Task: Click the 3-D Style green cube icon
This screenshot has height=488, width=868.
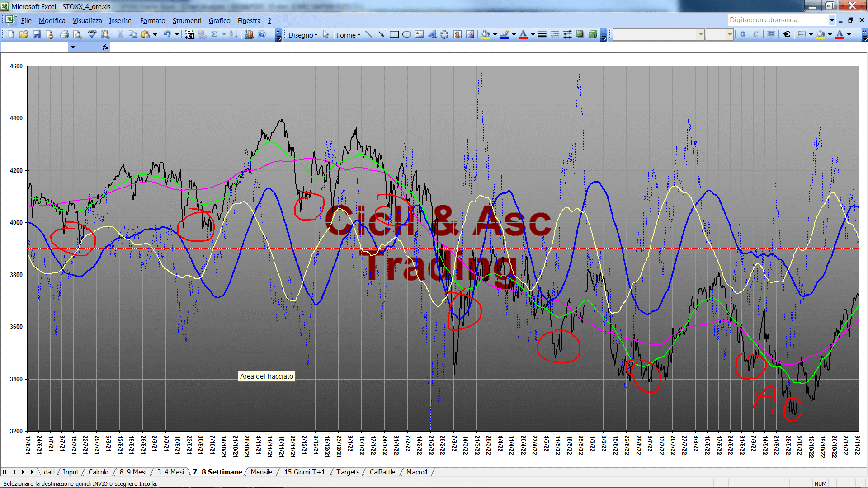Action: click(593, 35)
